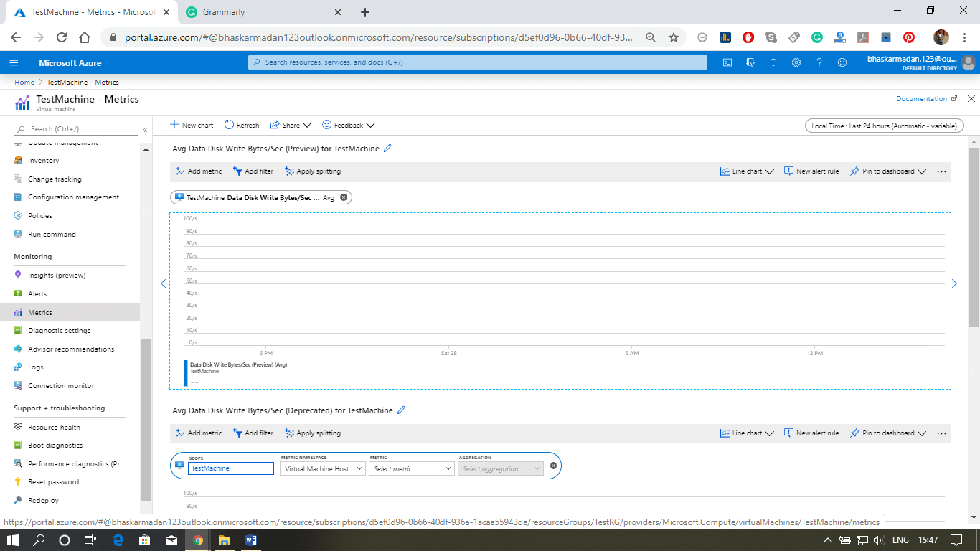Image resolution: width=980 pixels, height=551 pixels.
Task: Reload the browser page
Action: click(62, 37)
